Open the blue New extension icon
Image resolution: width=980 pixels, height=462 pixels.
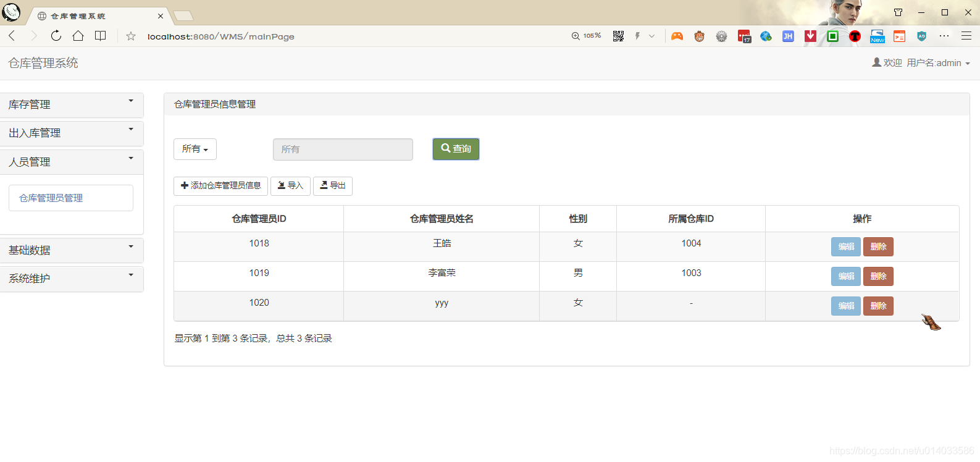point(877,36)
